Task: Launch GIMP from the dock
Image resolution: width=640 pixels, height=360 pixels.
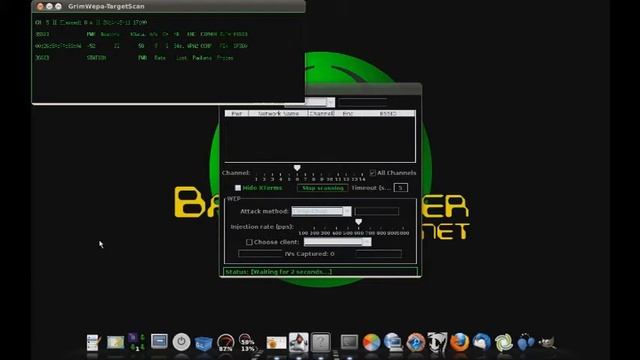Action: (547, 342)
